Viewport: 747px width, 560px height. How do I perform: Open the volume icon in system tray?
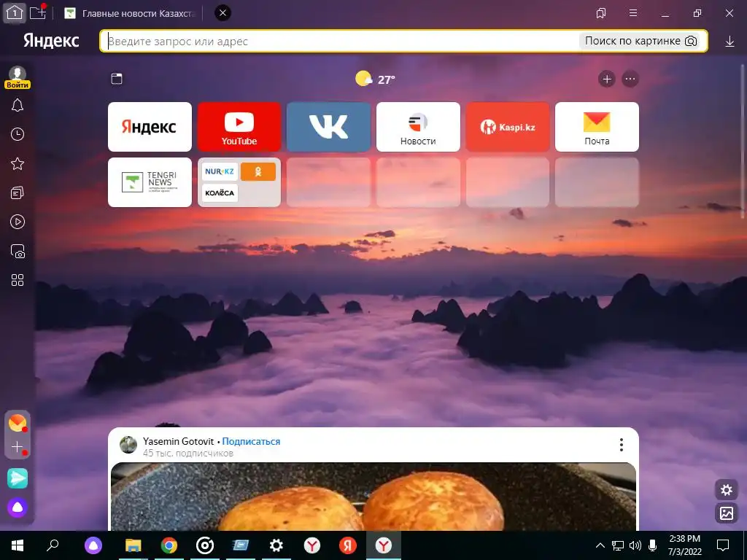point(635,545)
